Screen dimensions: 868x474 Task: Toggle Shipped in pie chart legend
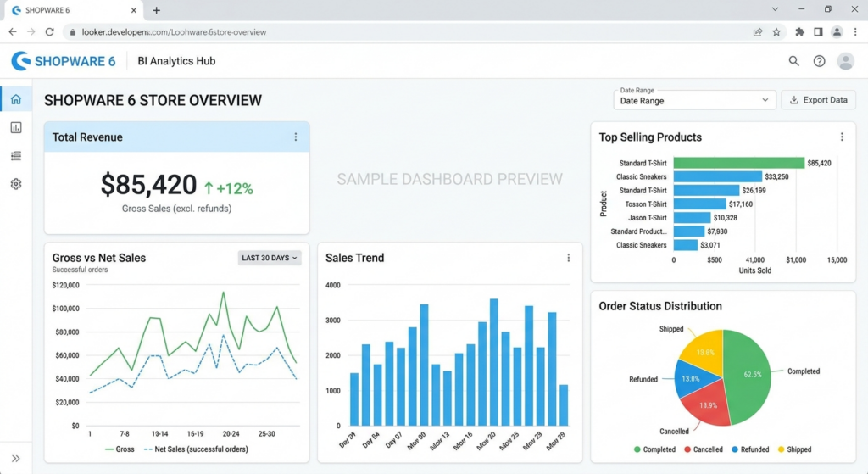click(x=794, y=449)
